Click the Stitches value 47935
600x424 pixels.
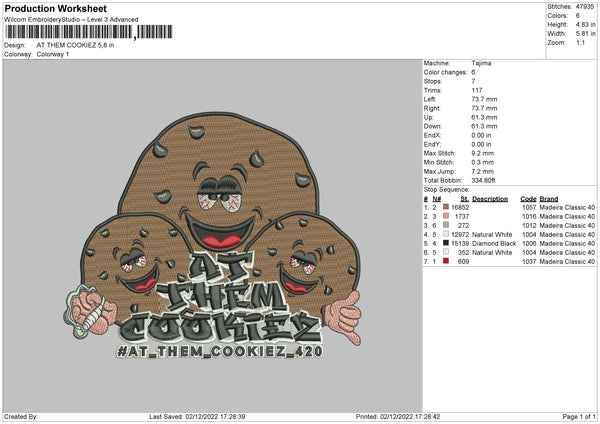(x=585, y=7)
